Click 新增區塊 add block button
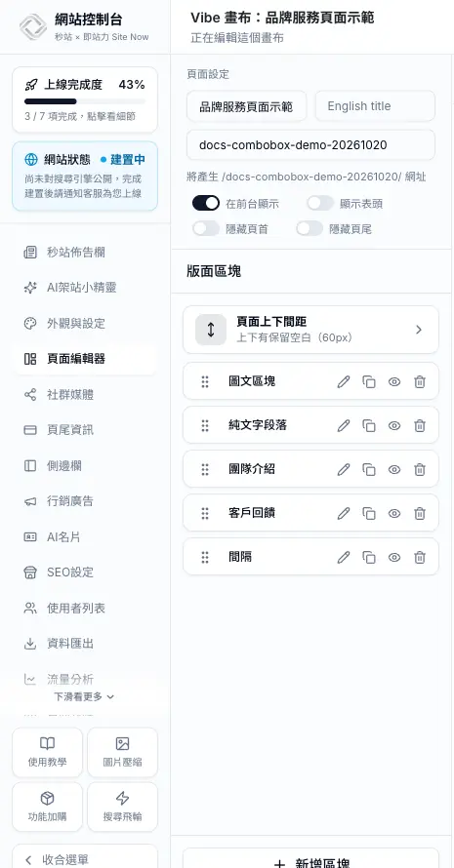 (x=310, y=859)
